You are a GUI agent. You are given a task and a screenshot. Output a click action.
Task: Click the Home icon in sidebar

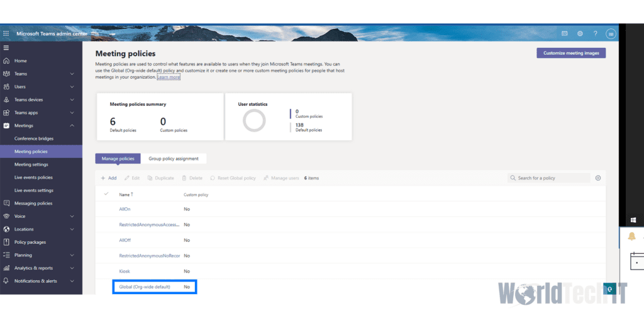(x=6, y=61)
